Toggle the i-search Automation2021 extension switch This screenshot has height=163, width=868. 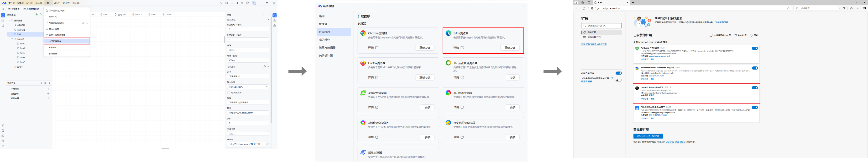(x=754, y=88)
